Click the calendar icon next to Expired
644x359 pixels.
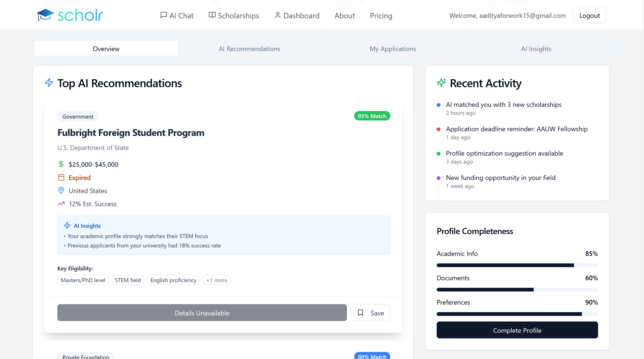(61, 177)
